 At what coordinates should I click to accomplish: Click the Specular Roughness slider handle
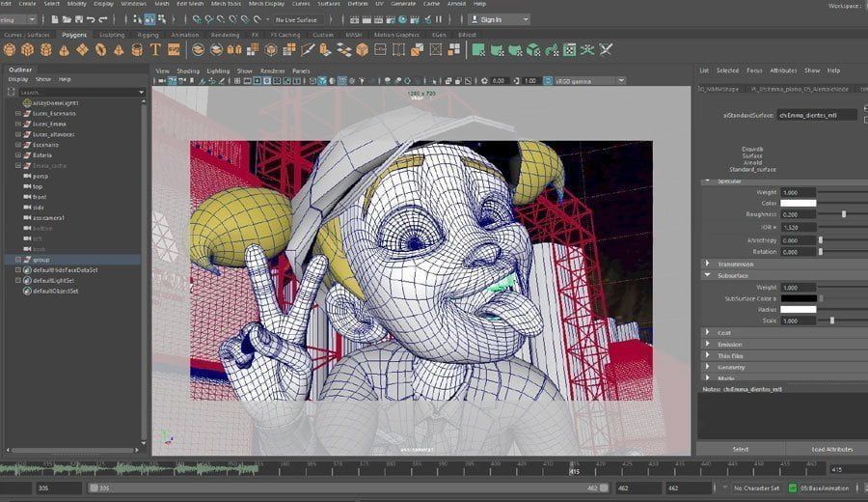click(844, 214)
